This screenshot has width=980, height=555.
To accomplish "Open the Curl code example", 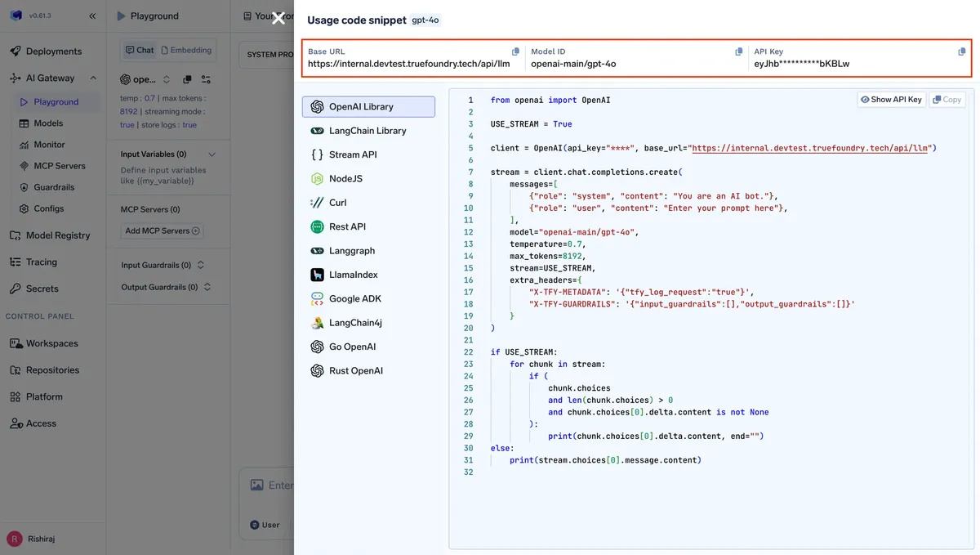I will [368, 203].
